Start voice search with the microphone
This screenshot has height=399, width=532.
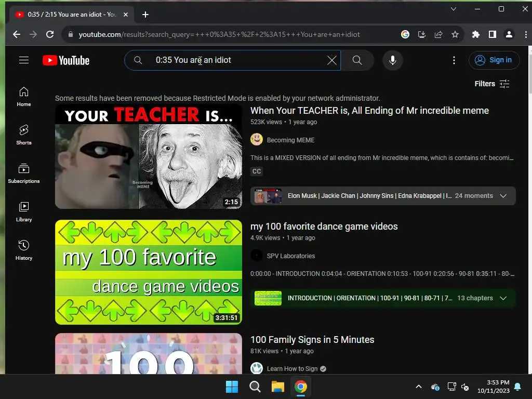pos(393,60)
